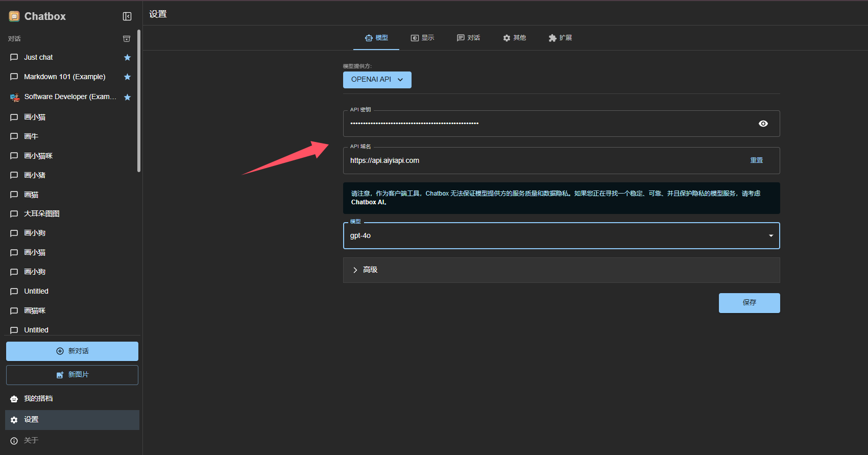Open 我的搭档 my partners

[x=72, y=399]
